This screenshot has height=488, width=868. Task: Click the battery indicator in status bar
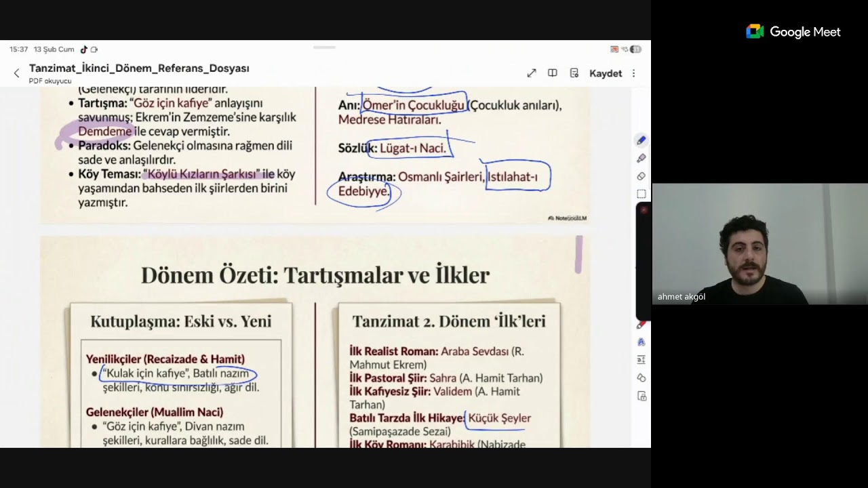[x=635, y=49]
